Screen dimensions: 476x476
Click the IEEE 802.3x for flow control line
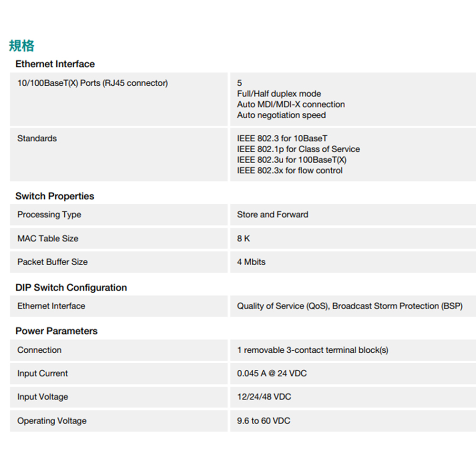pyautogui.click(x=289, y=170)
